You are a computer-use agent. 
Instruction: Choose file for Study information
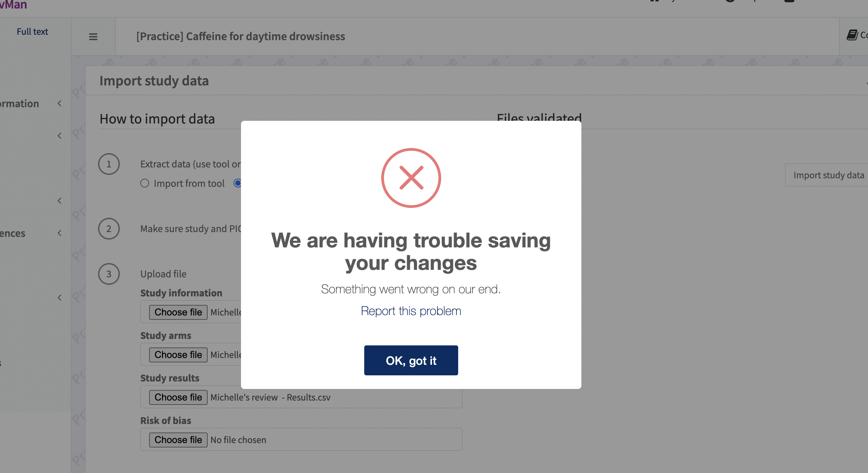[x=178, y=312]
